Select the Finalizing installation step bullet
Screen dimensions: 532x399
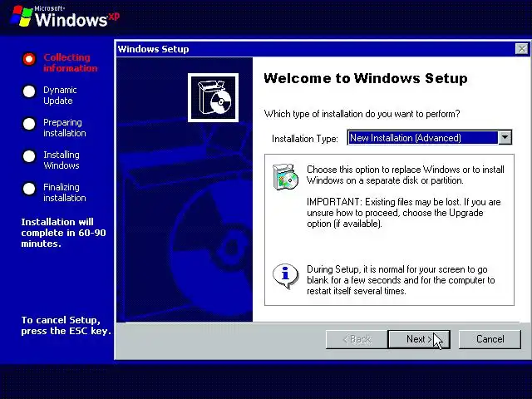tap(29, 189)
